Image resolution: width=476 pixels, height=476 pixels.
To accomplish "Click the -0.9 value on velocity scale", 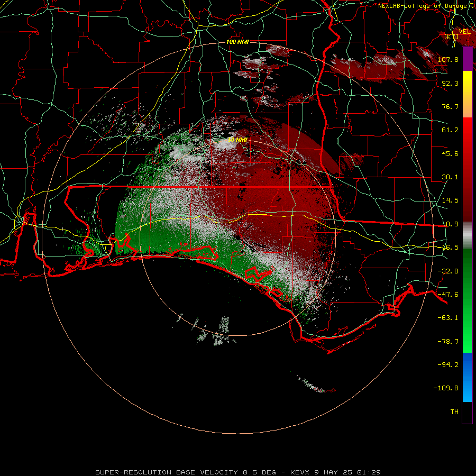I will [x=450, y=224].
